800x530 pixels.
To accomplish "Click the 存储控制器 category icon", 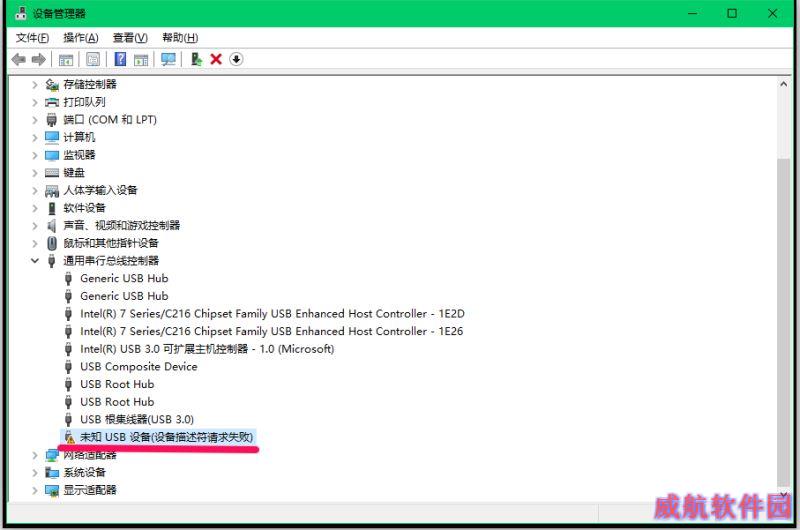I will [x=52, y=85].
